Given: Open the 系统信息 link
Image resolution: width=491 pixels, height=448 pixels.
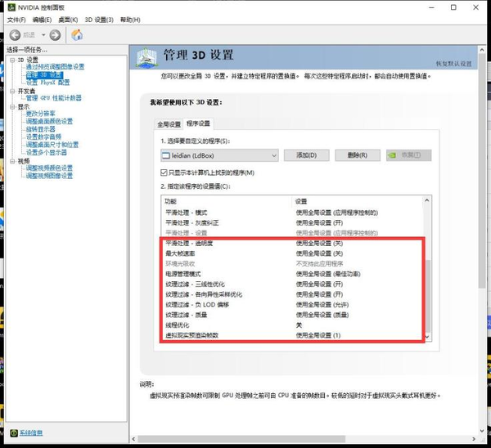Looking at the screenshot, I should [31, 433].
